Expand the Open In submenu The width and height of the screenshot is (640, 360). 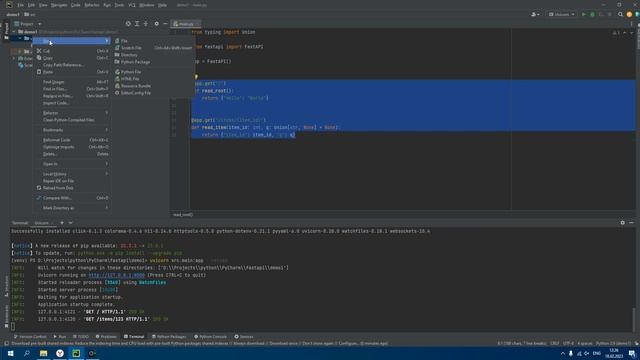[x=72, y=164]
